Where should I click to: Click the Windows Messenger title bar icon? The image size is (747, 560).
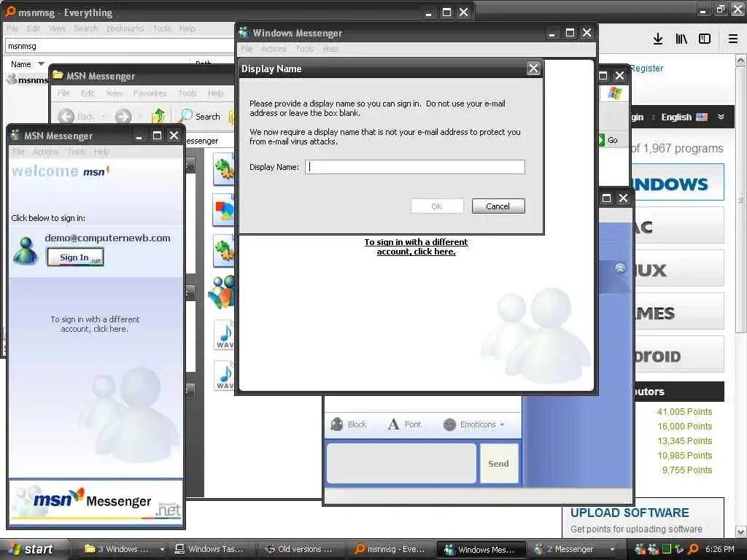click(x=244, y=32)
